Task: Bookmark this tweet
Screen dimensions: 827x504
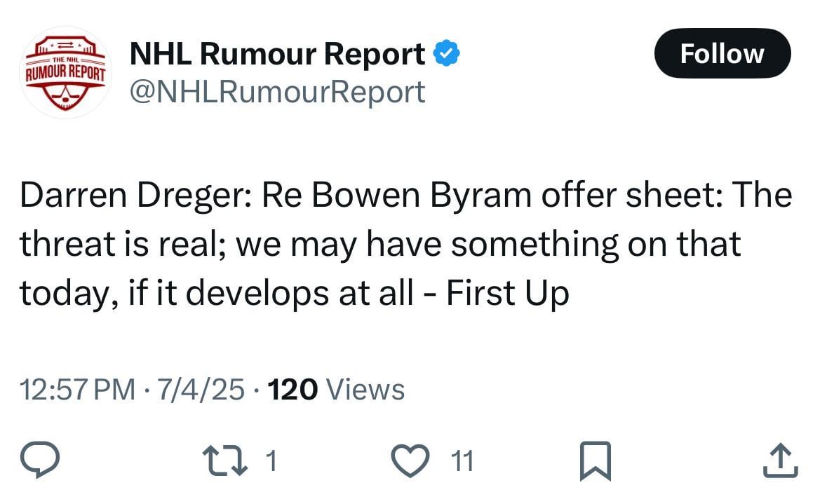Action: 596,462
